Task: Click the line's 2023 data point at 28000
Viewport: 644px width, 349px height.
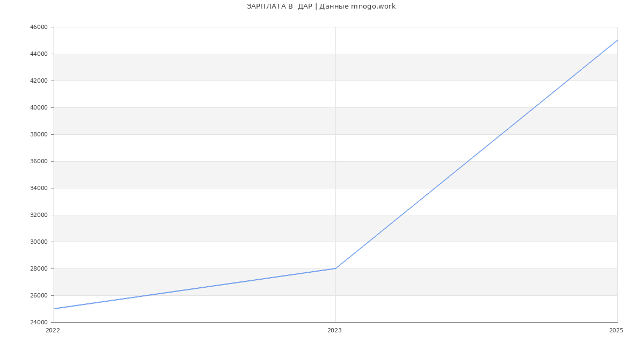Action: click(335, 268)
